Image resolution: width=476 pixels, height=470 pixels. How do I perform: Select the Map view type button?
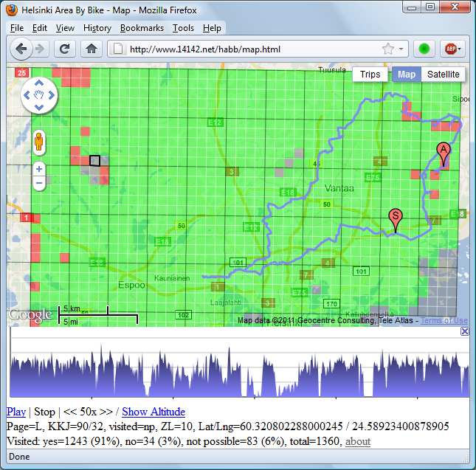pyautogui.click(x=407, y=75)
